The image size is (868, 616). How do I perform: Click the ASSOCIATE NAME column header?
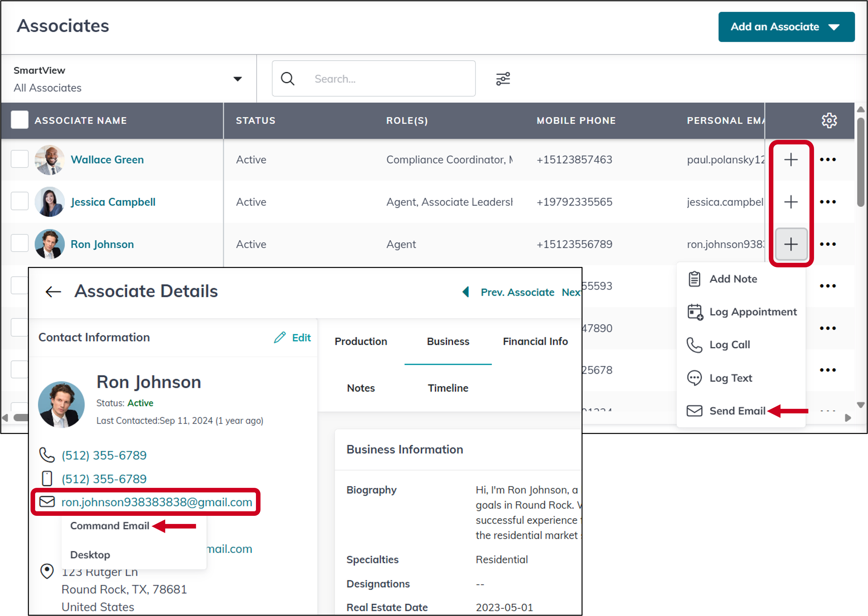tap(80, 121)
